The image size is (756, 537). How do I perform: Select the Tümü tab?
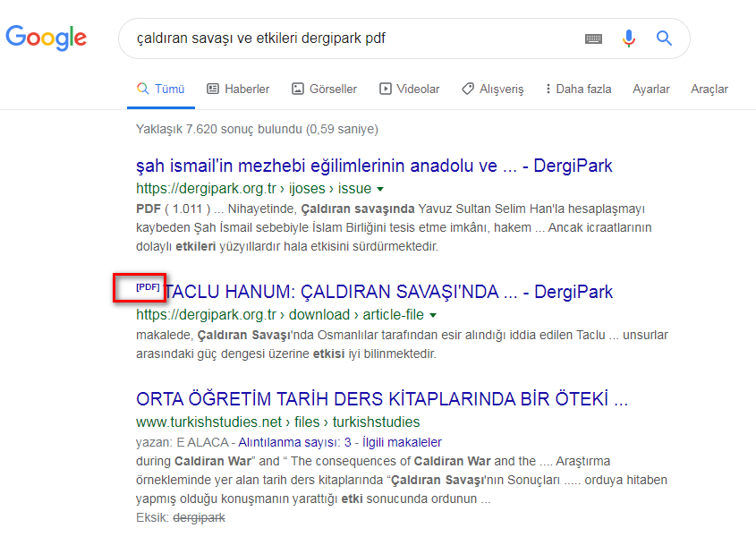(x=161, y=89)
